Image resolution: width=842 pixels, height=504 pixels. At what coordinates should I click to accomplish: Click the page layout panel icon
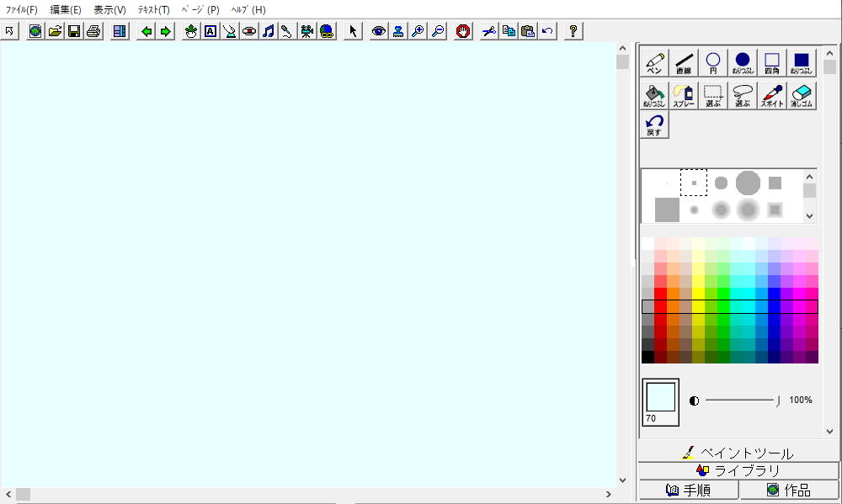pyautogui.click(x=120, y=31)
